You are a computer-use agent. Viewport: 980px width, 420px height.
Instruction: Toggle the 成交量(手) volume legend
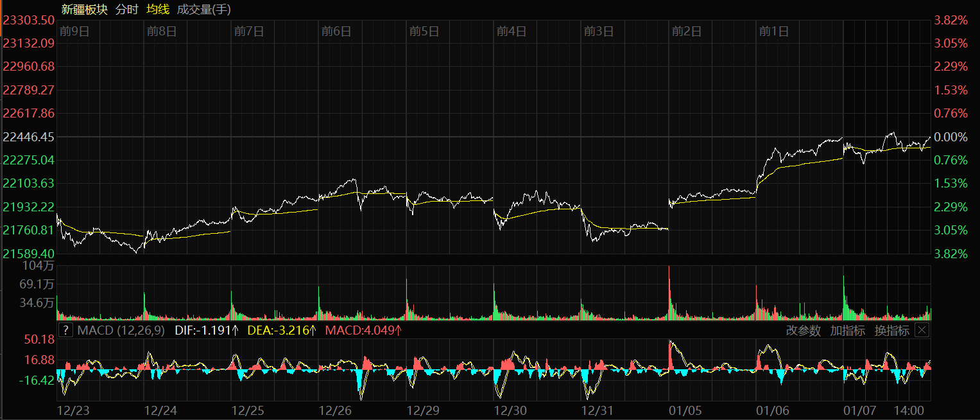203,10
